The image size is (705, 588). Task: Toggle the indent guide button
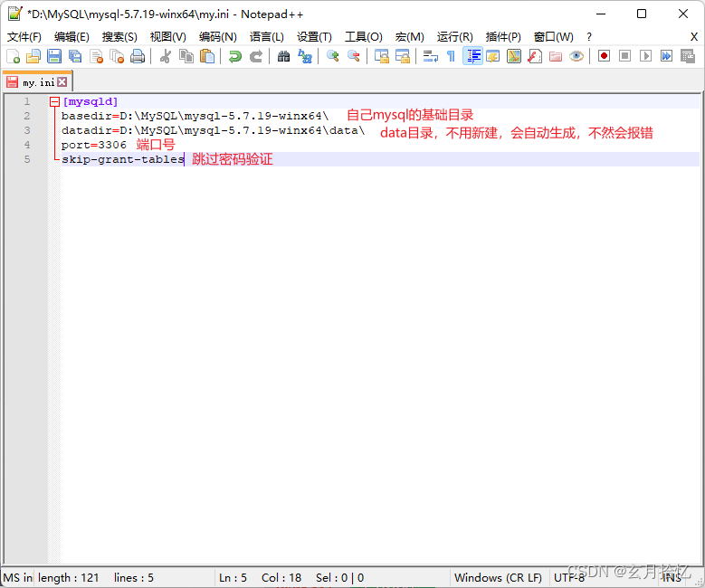tap(472, 56)
